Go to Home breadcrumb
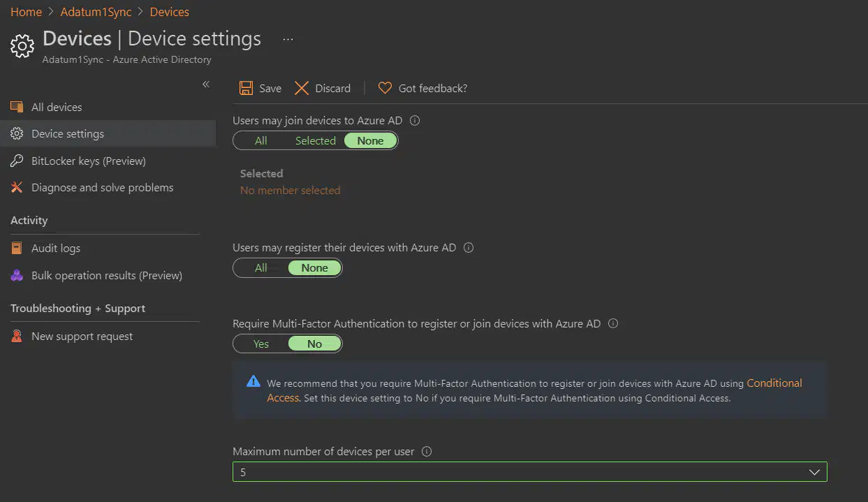This screenshot has height=502, width=868. pyautogui.click(x=26, y=12)
